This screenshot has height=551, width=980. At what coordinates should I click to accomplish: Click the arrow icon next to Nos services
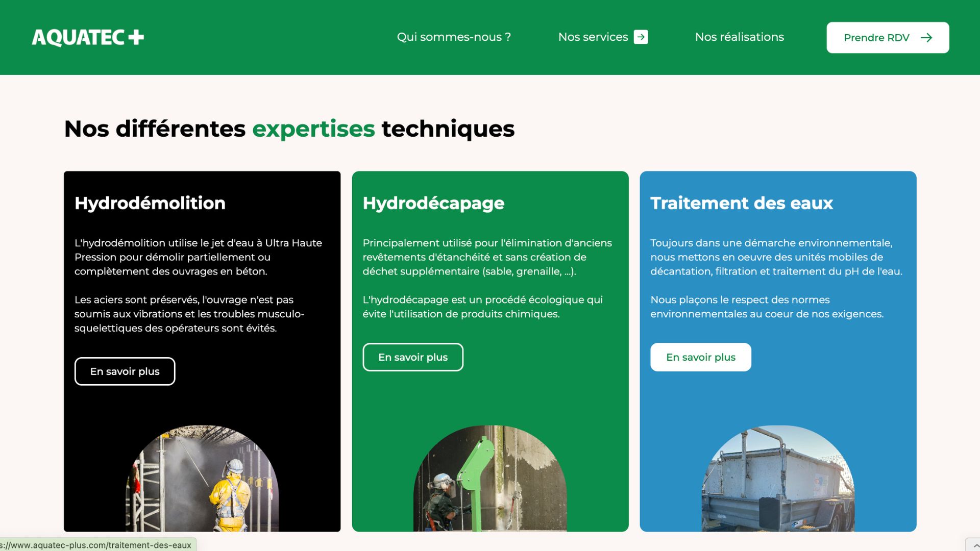coord(641,37)
